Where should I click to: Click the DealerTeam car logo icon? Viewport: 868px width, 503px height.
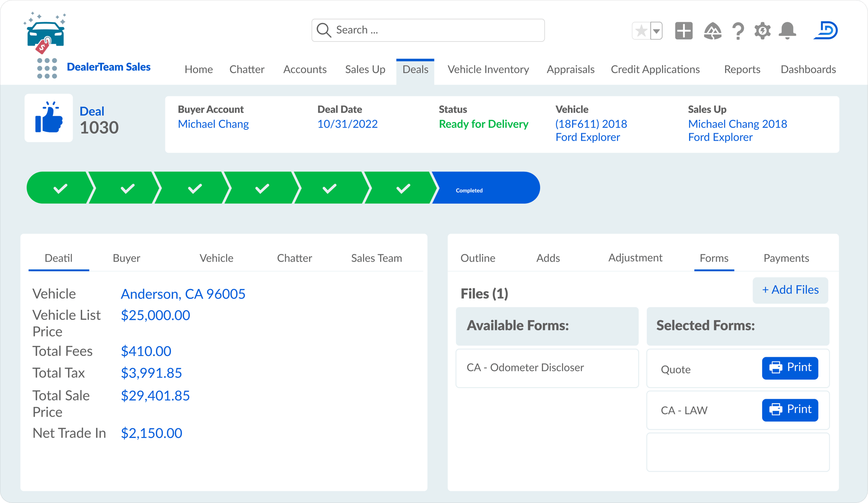(x=45, y=33)
